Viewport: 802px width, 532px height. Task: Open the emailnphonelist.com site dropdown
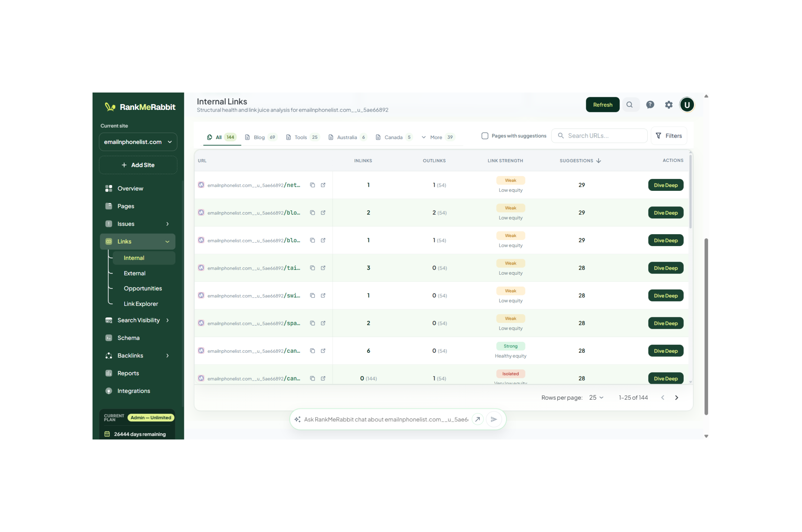(x=138, y=142)
